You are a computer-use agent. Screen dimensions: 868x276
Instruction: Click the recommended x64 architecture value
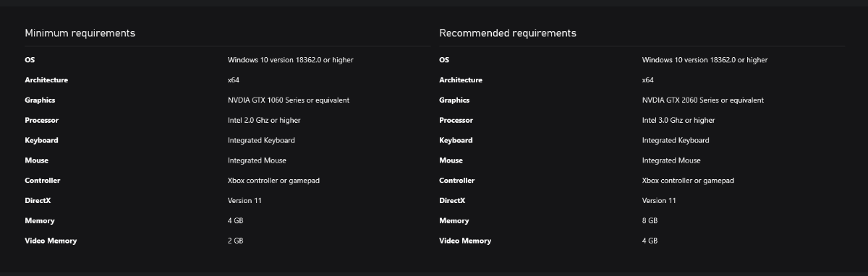click(648, 80)
